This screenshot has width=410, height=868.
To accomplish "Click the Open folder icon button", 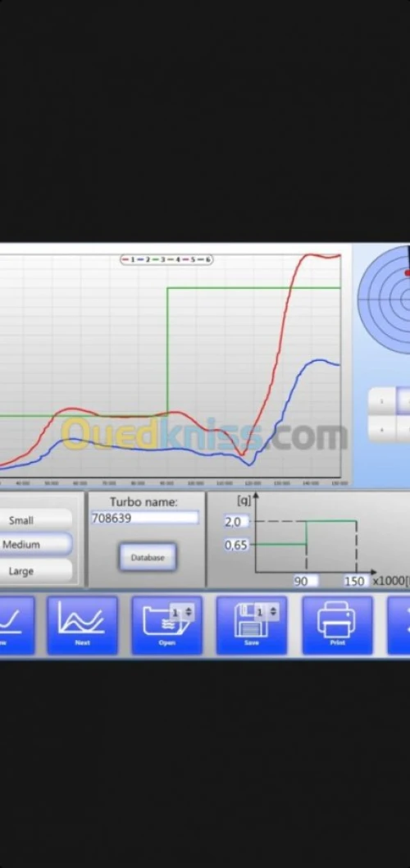I will click(x=166, y=625).
